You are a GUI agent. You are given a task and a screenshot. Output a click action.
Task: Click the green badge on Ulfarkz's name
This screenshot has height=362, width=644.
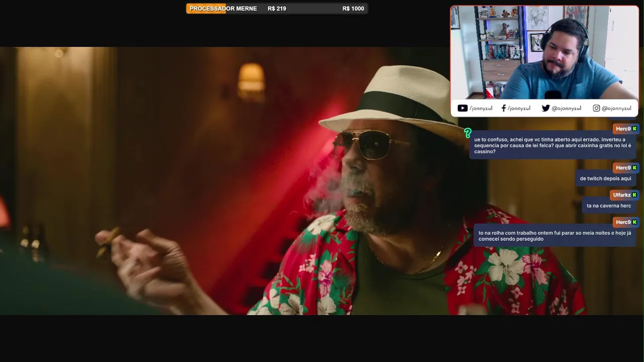pyautogui.click(x=634, y=195)
